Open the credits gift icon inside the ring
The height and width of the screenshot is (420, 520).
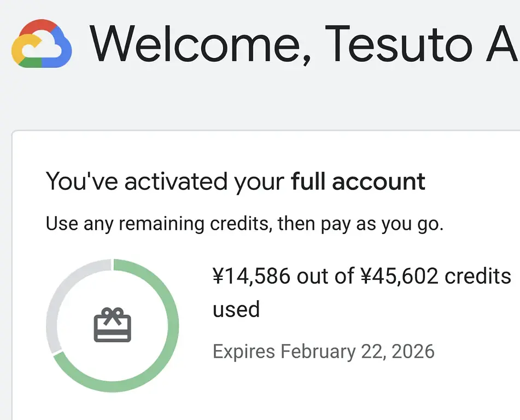coord(112,325)
